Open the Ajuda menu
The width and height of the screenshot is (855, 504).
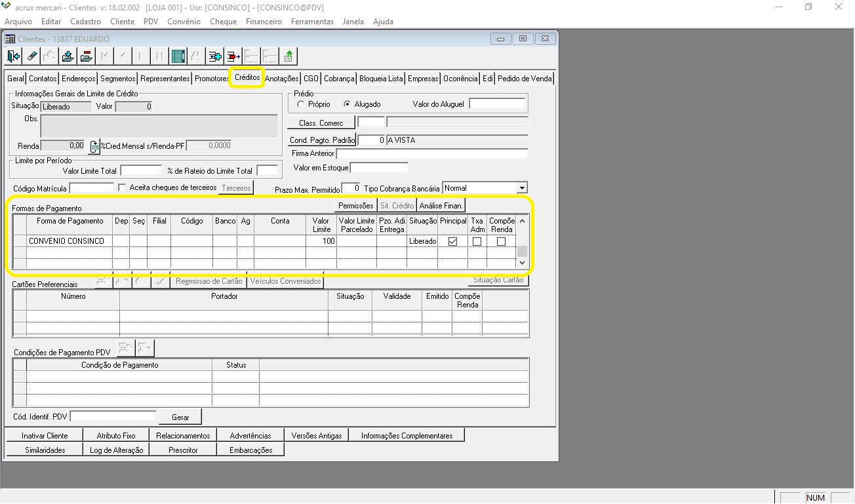point(383,22)
